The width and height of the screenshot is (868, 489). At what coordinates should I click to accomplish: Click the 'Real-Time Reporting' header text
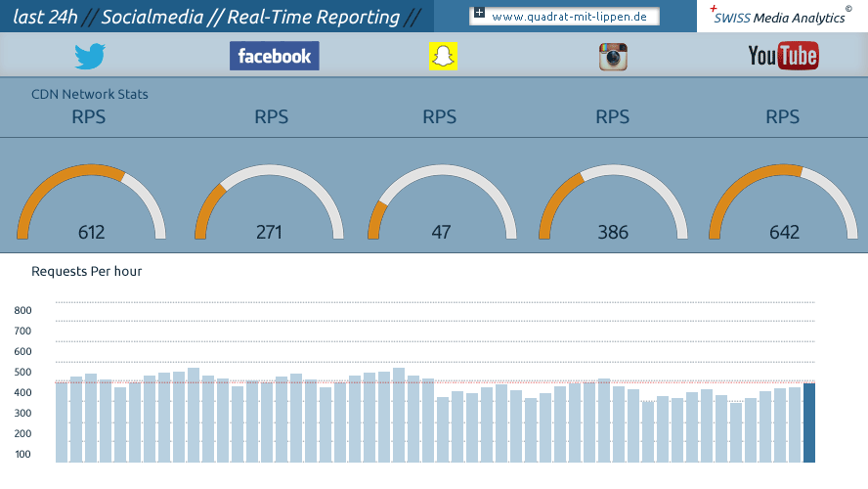(x=314, y=18)
